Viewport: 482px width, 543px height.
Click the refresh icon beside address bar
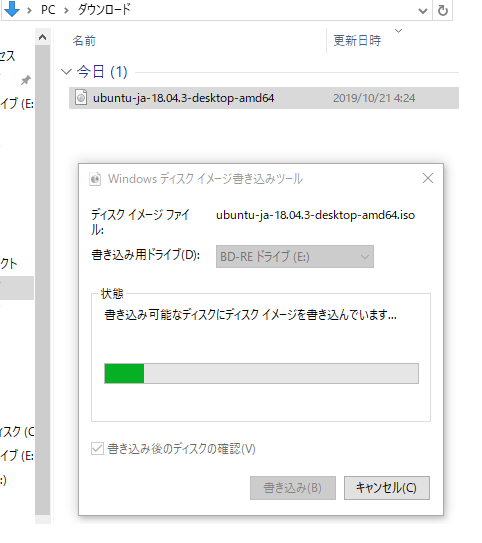(443, 10)
